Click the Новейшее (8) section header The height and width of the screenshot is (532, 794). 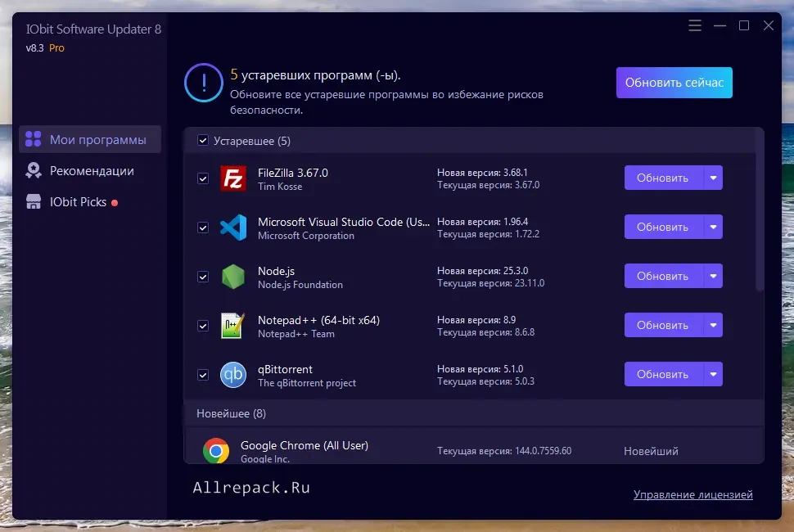pos(473,413)
